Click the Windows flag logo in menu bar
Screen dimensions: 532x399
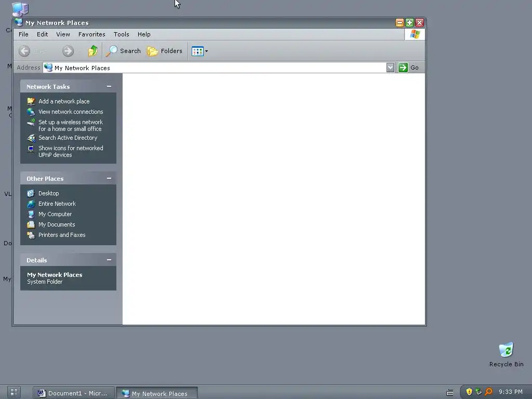coord(415,34)
